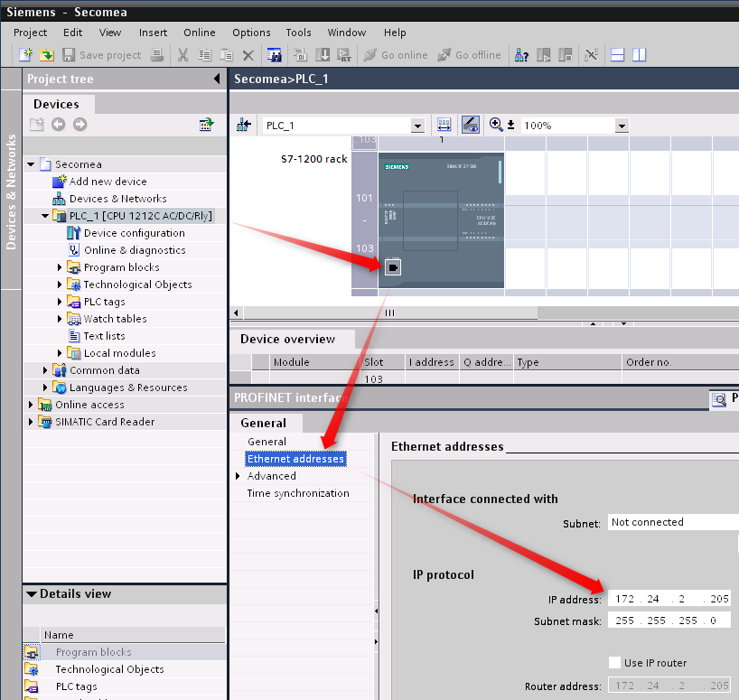The image size is (739, 700).
Task: Click the device view scroll-left arrow
Action: tap(236, 313)
